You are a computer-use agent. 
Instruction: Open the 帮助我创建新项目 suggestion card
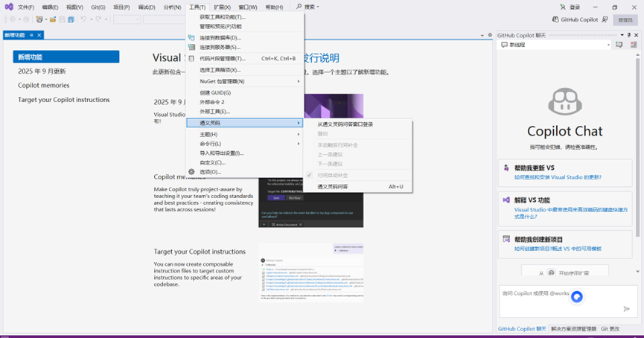click(565, 244)
